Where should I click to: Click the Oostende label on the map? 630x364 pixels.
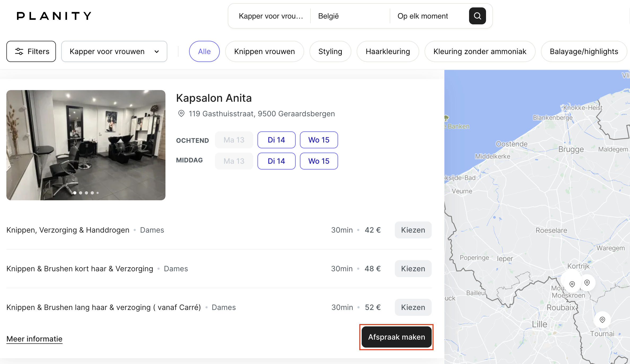[x=511, y=144]
